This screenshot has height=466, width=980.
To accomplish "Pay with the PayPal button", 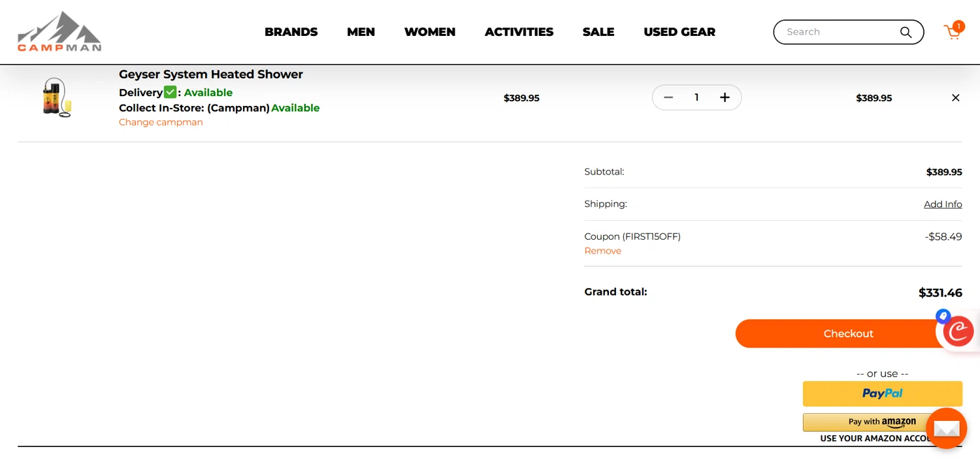I will [x=882, y=393].
